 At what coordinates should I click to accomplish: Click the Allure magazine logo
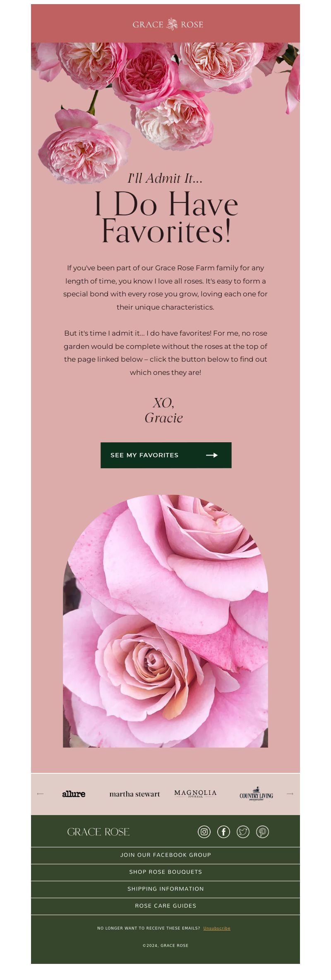(x=74, y=794)
